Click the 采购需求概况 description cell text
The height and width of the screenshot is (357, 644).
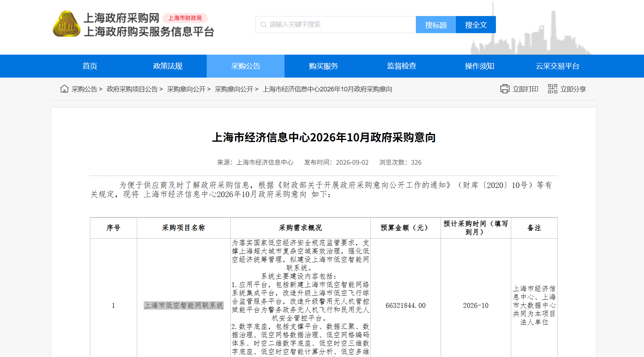[x=301, y=298]
